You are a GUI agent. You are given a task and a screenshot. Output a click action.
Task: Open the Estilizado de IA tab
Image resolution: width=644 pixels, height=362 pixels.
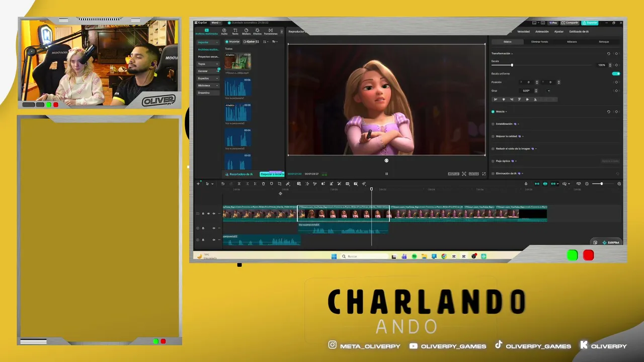click(579, 32)
